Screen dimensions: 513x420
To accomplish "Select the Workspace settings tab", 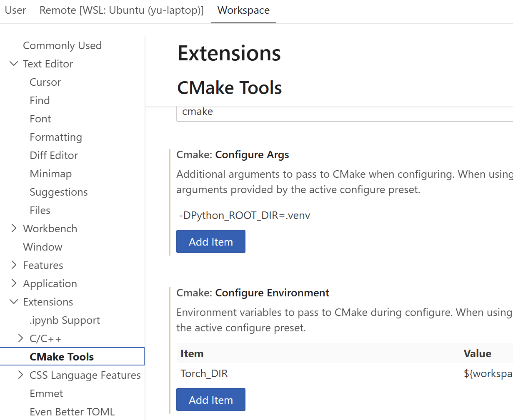I will click(x=243, y=10).
